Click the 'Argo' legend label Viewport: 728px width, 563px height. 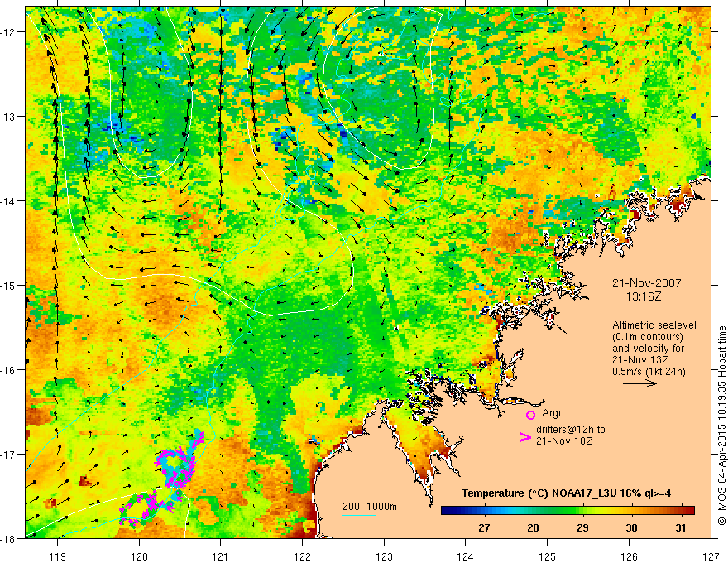pyautogui.click(x=553, y=413)
